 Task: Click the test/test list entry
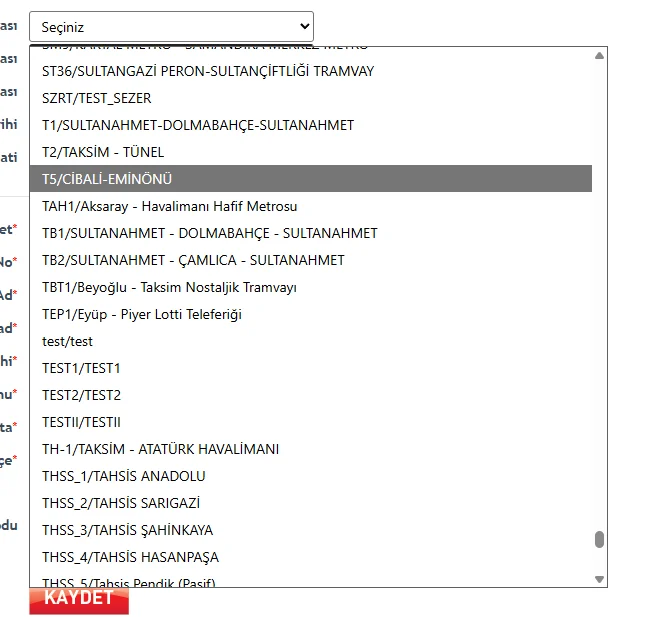[67, 341]
